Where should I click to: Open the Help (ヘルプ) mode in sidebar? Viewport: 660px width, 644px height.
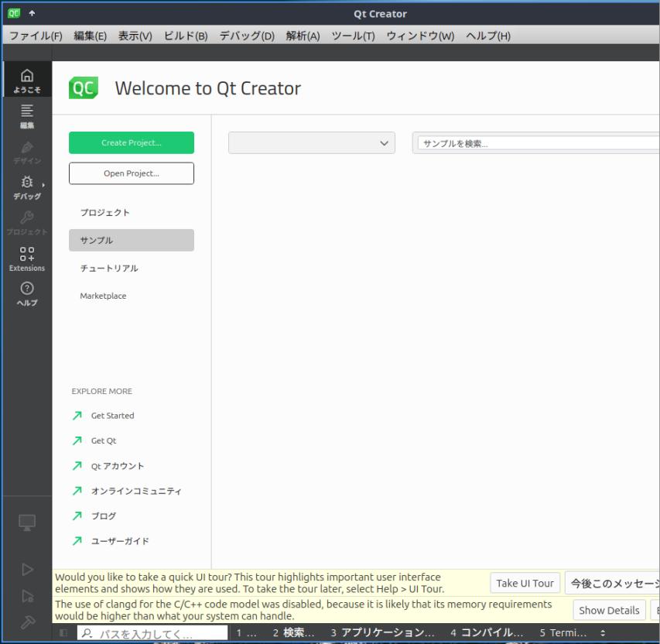pyautogui.click(x=27, y=294)
